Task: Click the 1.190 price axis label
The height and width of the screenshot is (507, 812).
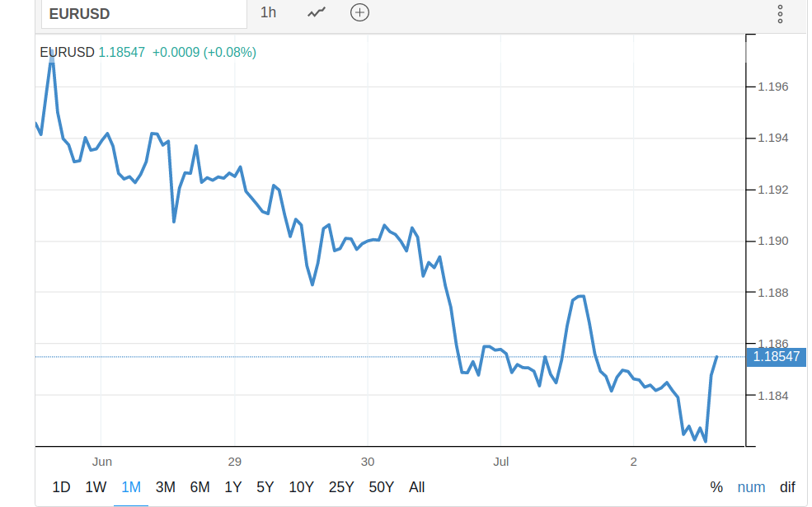Action: (773, 241)
